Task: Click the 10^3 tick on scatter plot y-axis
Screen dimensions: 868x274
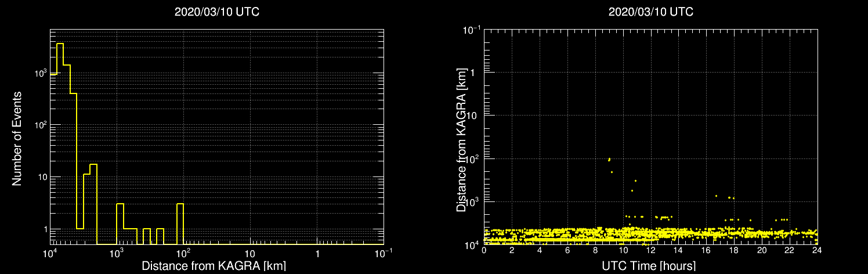Action: pos(473,201)
